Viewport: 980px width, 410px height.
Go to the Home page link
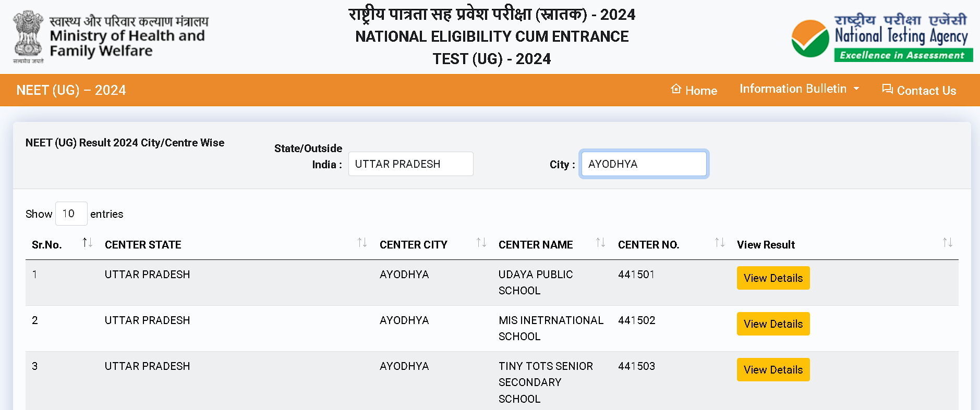point(694,90)
